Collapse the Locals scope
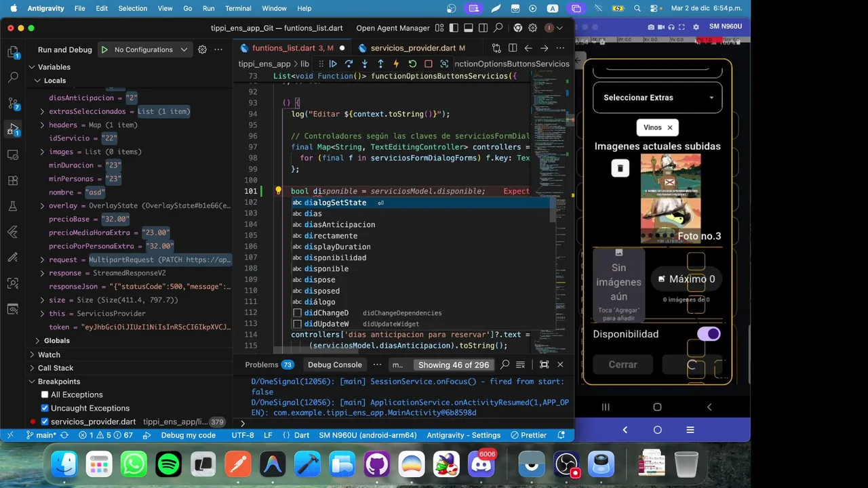The height and width of the screenshot is (488, 868). pos(37,81)
